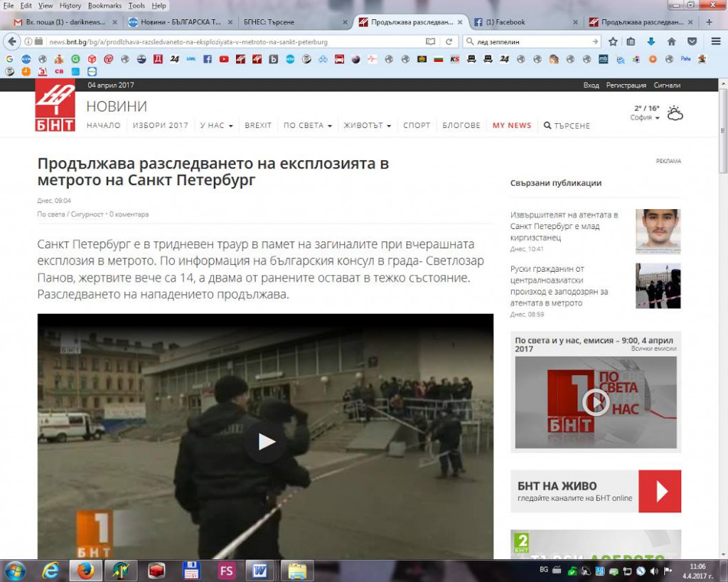Click Всички емисии link
728x582 pixels.
pyautogui.click(x=653, y=348)
